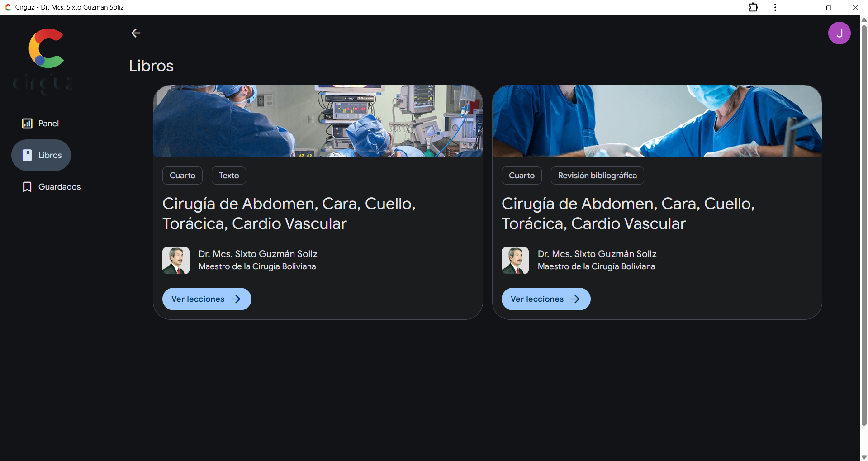
Task: Click the first book's title heading
Action: pyautogui.click(x=289, y=214)
